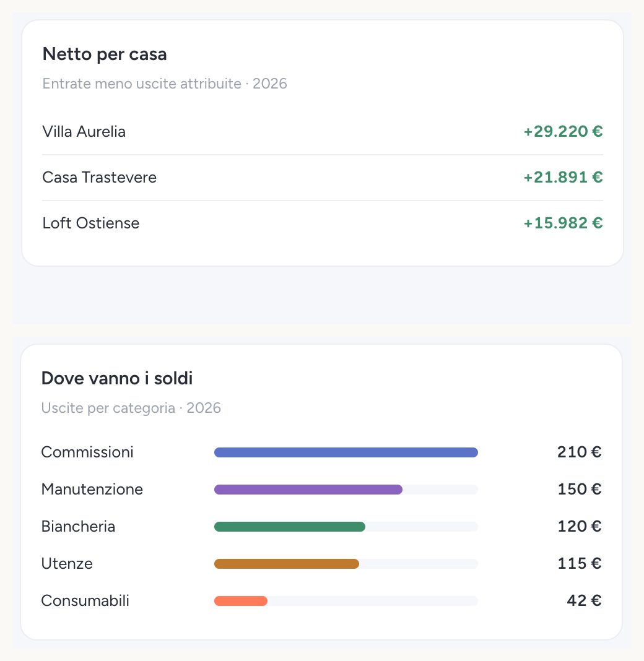The width and height of the screenshot is (644, 661).
Task: Select the Casa Trastevere row label
Action: (x=99, y=178)
